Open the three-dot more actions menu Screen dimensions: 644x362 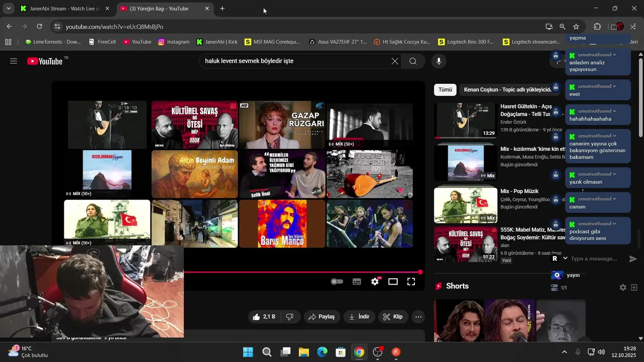418,317
